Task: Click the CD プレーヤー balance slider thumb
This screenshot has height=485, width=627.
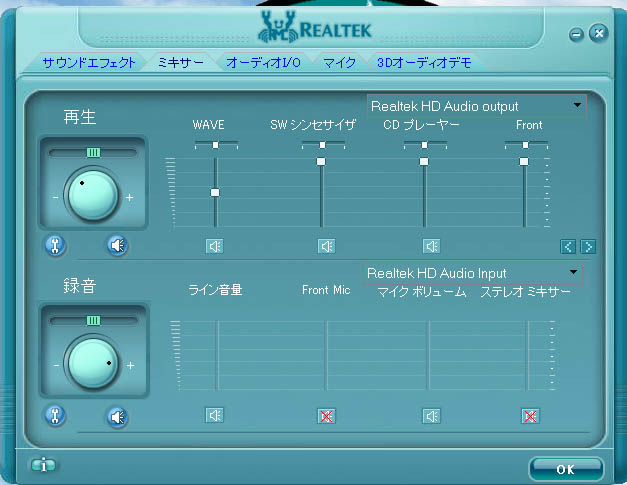Action: pos(424,145)
